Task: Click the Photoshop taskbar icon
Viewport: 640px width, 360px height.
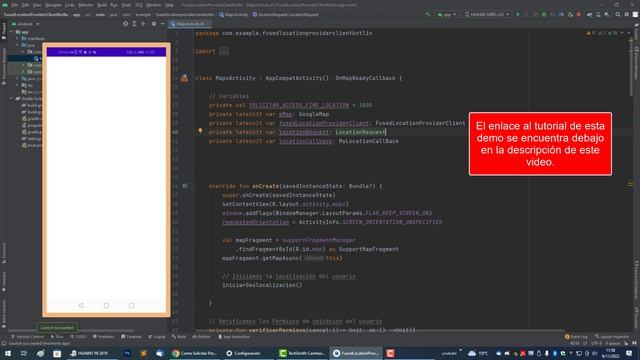Action: coord(127,353)
